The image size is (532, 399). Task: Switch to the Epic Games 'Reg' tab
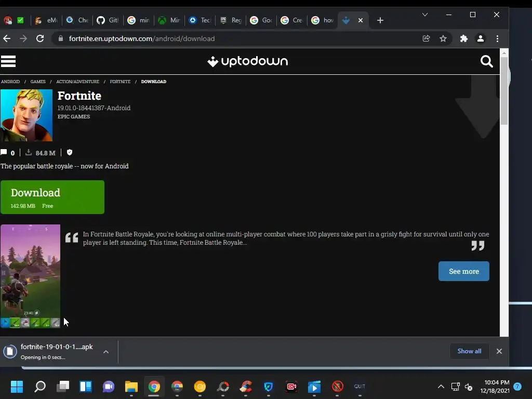[x=231, y=20]
